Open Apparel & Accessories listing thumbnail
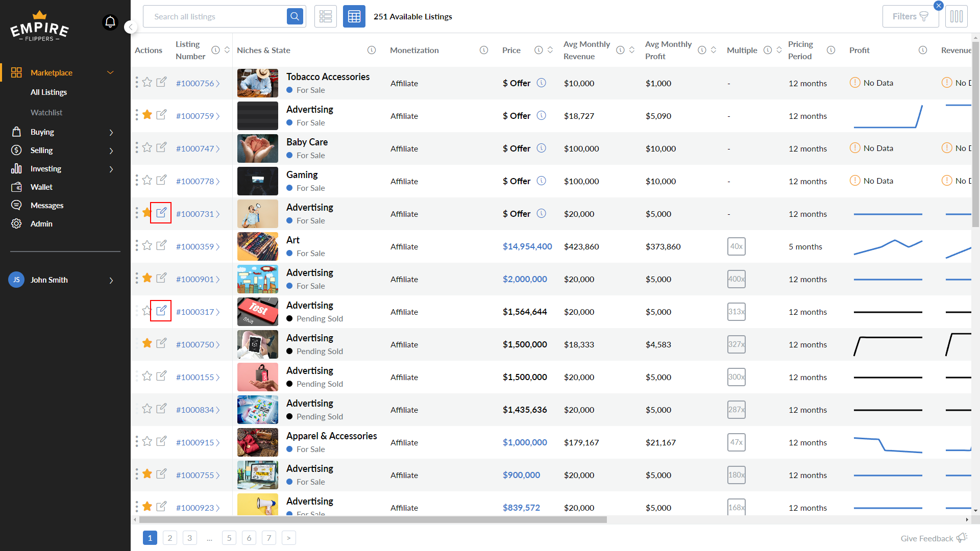 pyautogui.click(x=258, y=442)
